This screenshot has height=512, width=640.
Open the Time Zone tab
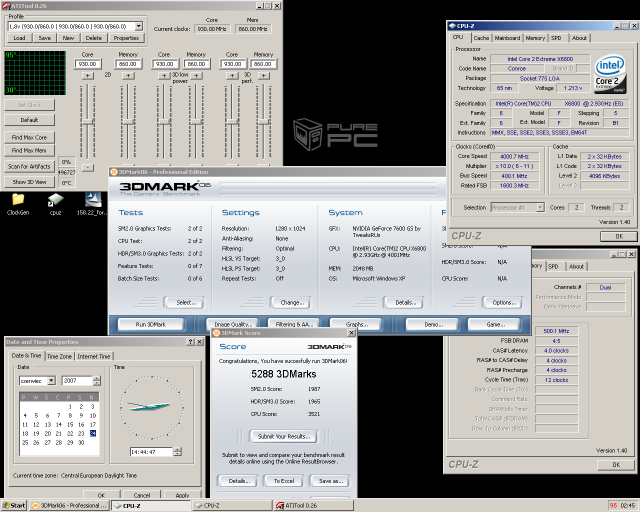click(59, 356)
